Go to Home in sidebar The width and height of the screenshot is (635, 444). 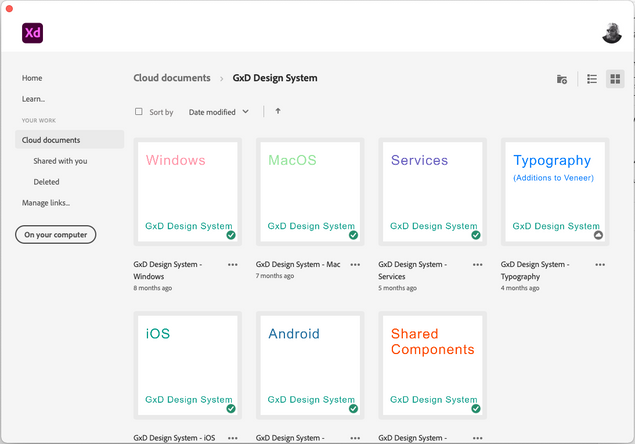click(x=32, y=78)
